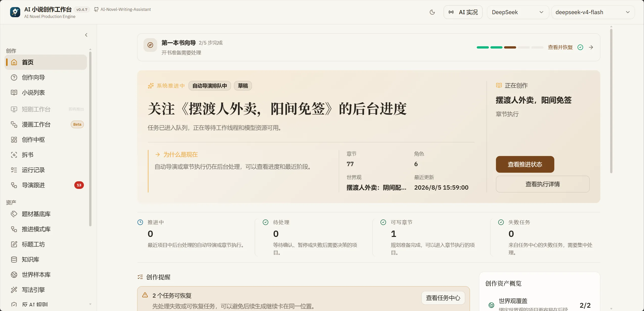Click the 自动导演排队中 status tag

[209, 86]
